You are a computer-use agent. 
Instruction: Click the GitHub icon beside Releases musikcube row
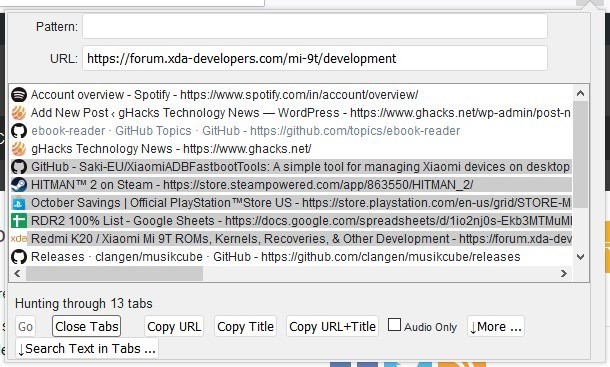19,256
